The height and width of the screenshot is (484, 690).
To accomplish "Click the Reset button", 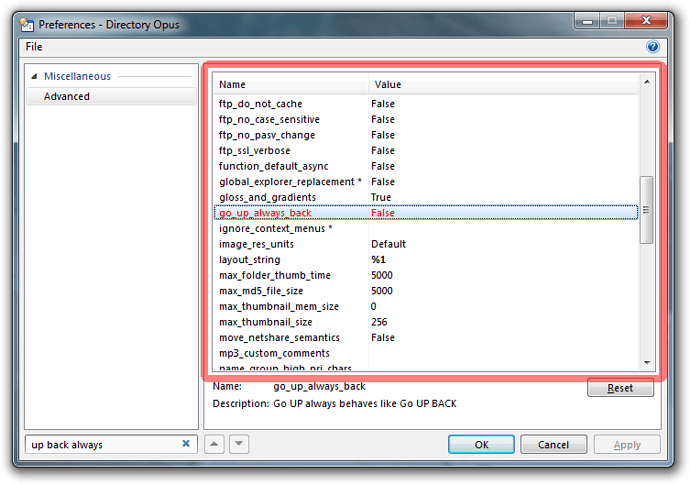I will tap(620, 388).
